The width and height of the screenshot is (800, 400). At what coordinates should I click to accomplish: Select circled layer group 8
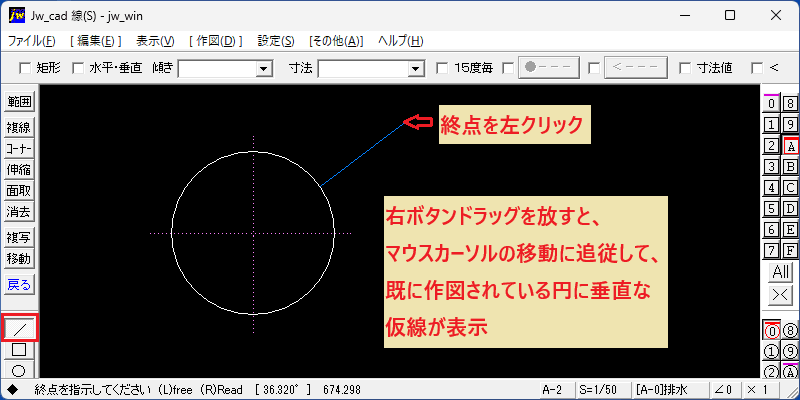(790, 330)
